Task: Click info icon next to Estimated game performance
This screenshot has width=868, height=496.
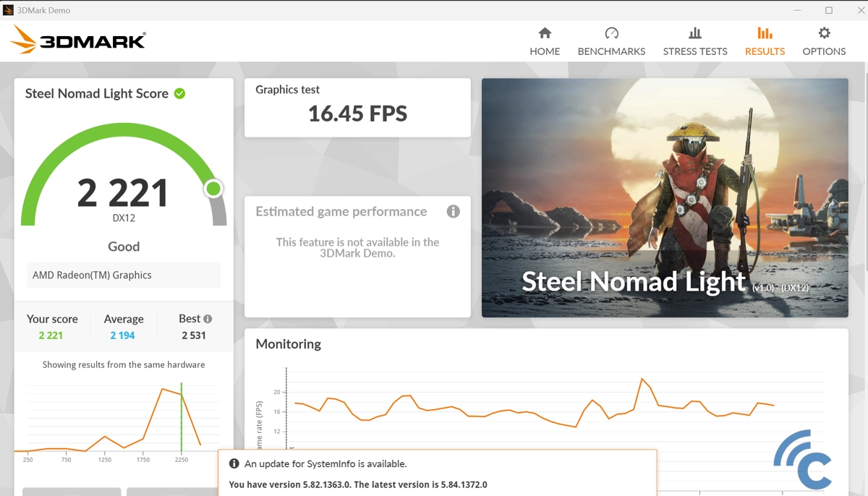Action: pos(453,212)
